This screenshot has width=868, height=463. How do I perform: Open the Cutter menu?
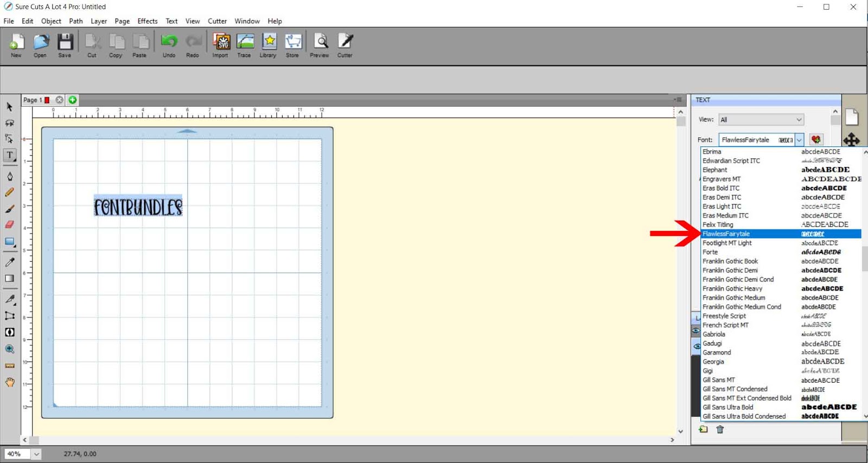tap(217, 21)
